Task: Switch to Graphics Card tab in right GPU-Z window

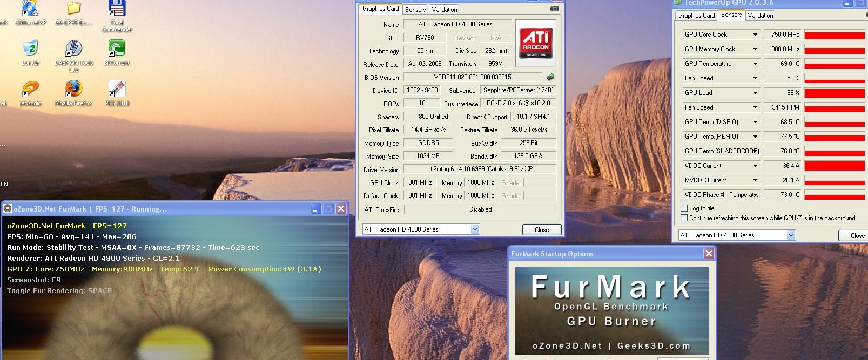Action: coord(696,16)
